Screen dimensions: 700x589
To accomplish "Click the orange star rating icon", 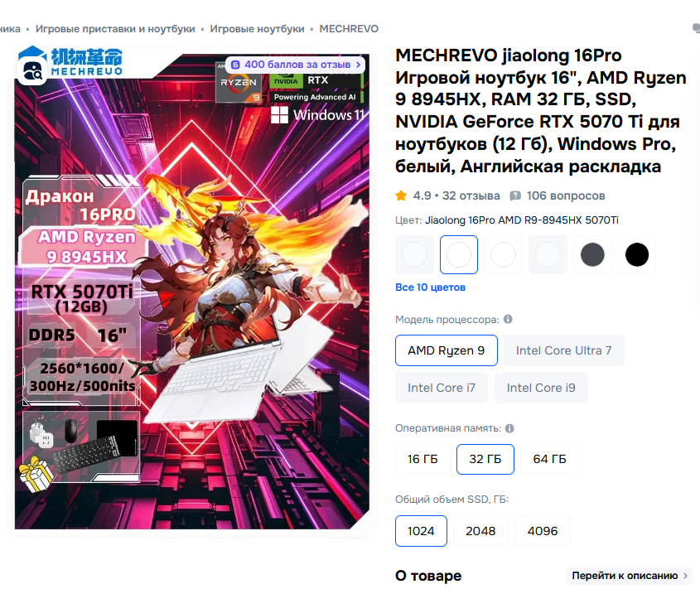I will (401, 196).
